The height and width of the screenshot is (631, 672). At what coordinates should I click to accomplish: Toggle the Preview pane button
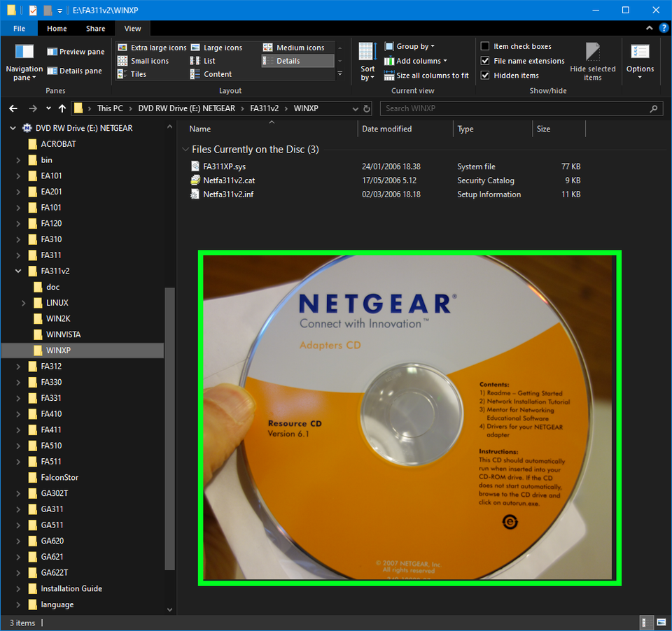click(x=76, y=52)
